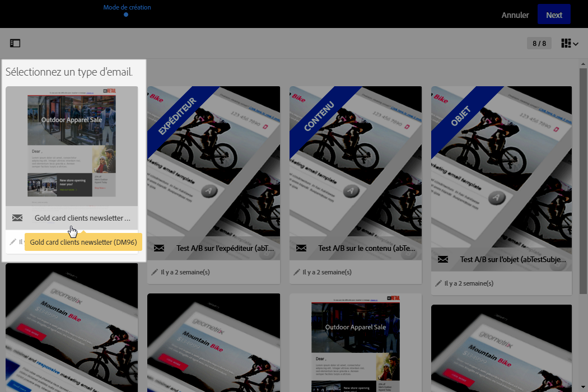The image size is (588, 392).
Task: Click the Next button
Action: 554,15
